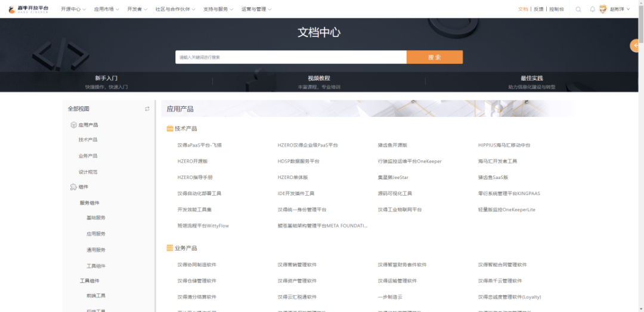
Task: Open the user account dropdown arrow
Action: pos(628,9)
